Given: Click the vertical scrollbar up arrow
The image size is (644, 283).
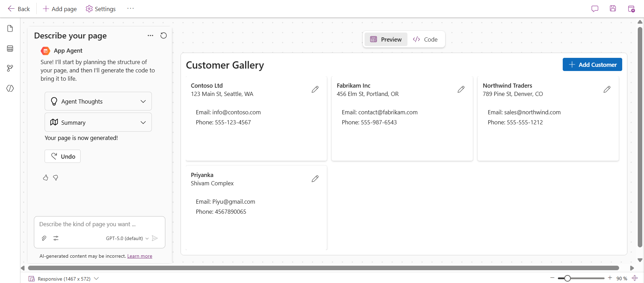Looking at the screenshot, I should [x=640, y=22].
